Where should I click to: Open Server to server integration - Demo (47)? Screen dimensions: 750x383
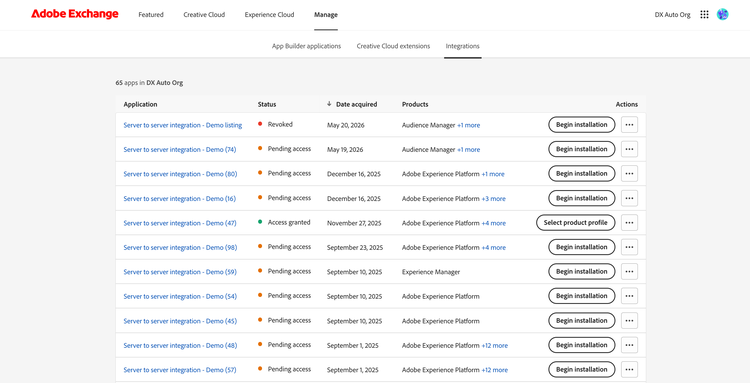tap(180, 223)
